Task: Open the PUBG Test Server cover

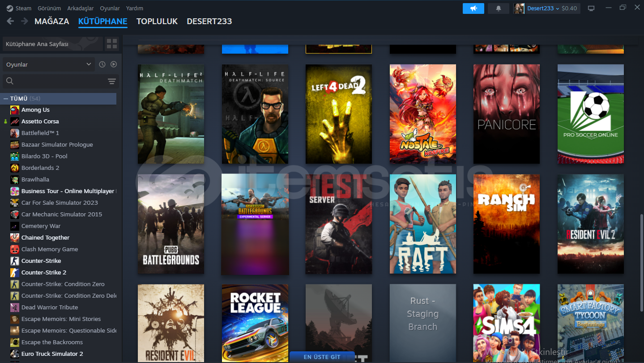Action: [339, 224]
